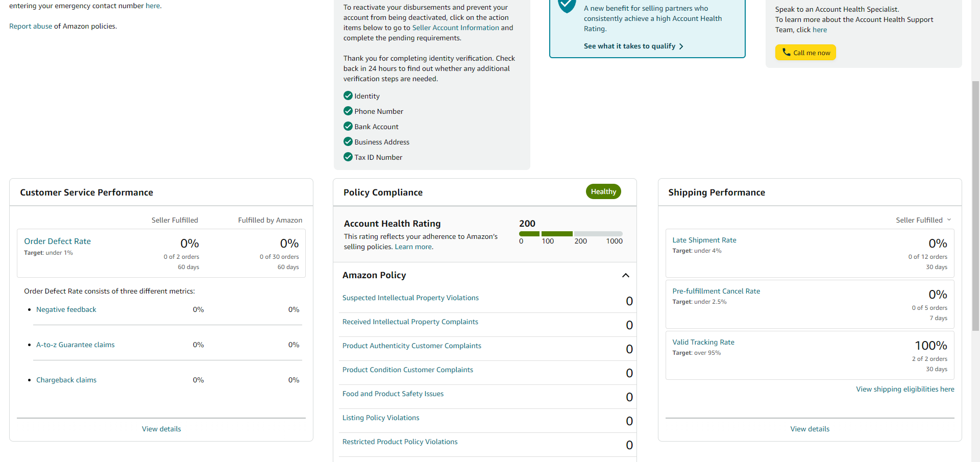Click Learn more about Account Health Rating
Screen dimensions: 980x462
click(x=413, y=247)
